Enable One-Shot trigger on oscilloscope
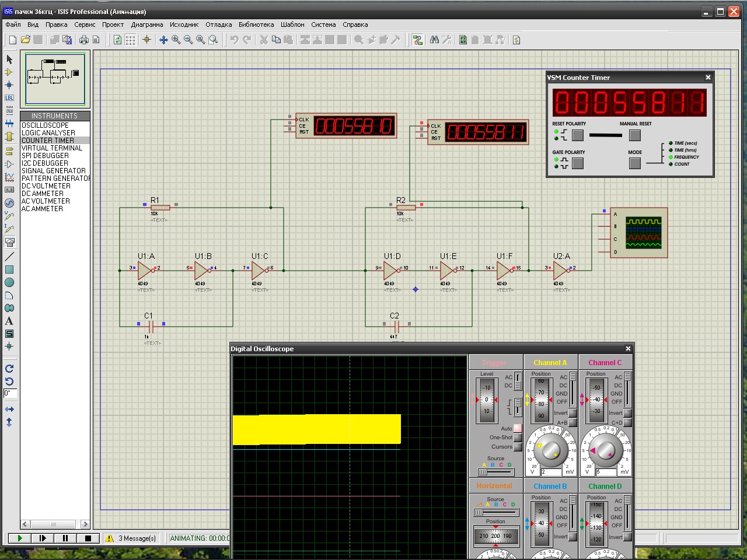747x560 pixels. [518, 437]
